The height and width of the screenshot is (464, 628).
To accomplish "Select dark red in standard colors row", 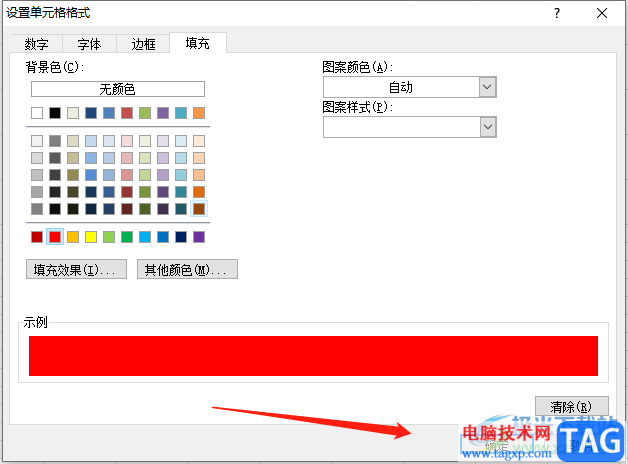I will [x=37, y=237].
